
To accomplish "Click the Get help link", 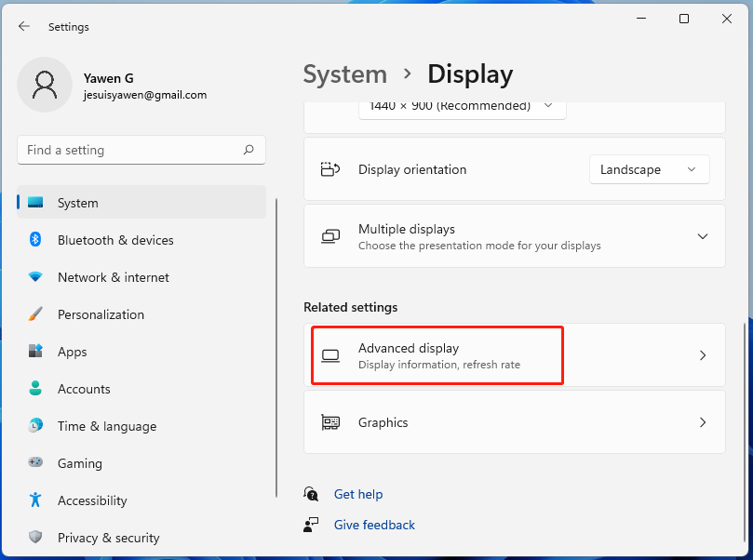I will 358,494.
